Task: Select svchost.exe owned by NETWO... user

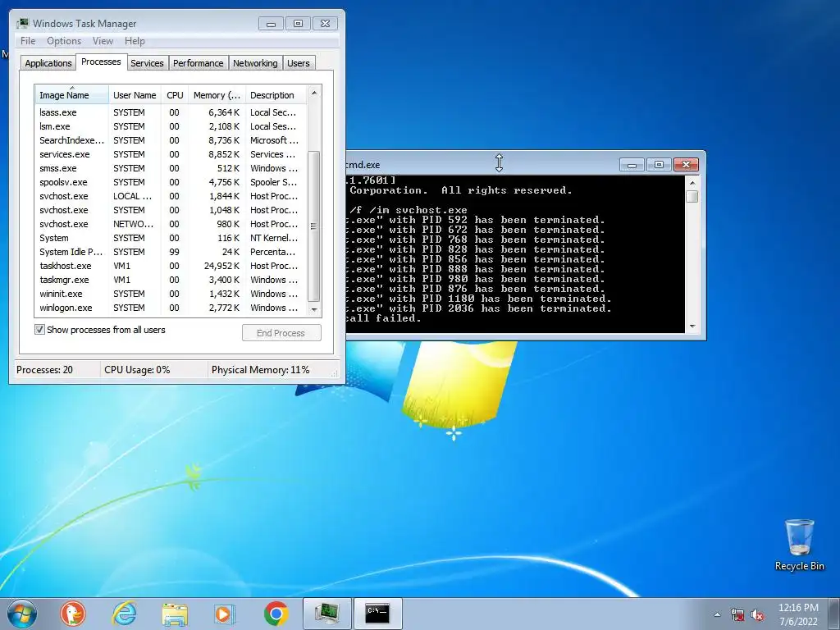Action: click(x=171, y=224)
